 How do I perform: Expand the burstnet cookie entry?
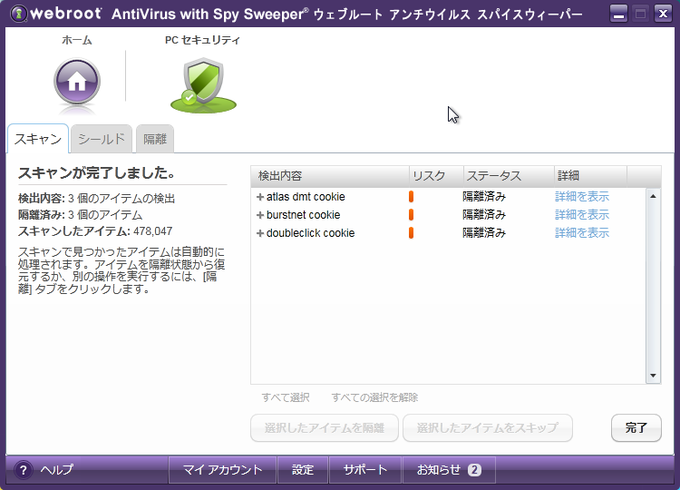tap(260, 215)
